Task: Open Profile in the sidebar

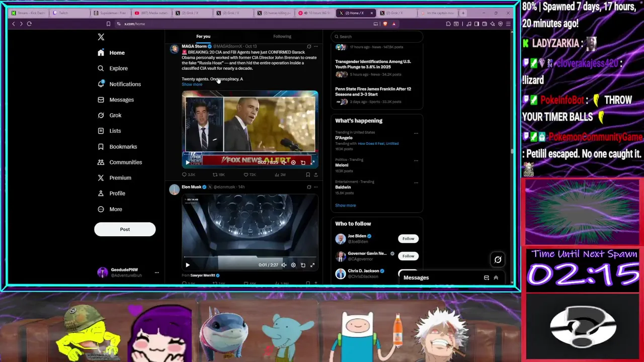Action: click(x=111, y=193)
